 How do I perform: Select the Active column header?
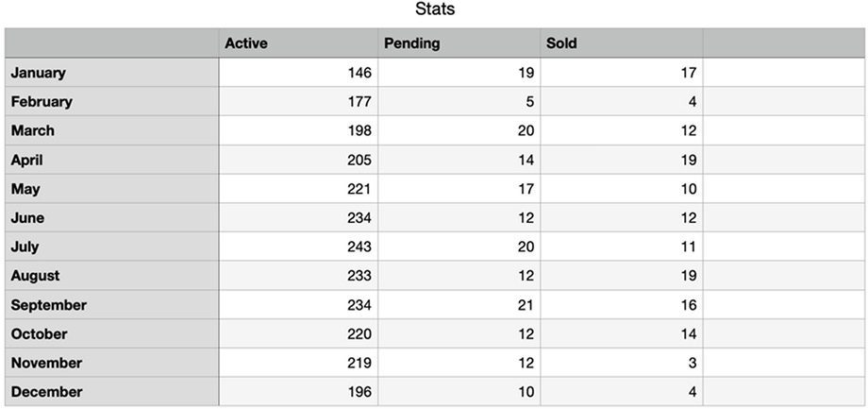pos(298,43)
